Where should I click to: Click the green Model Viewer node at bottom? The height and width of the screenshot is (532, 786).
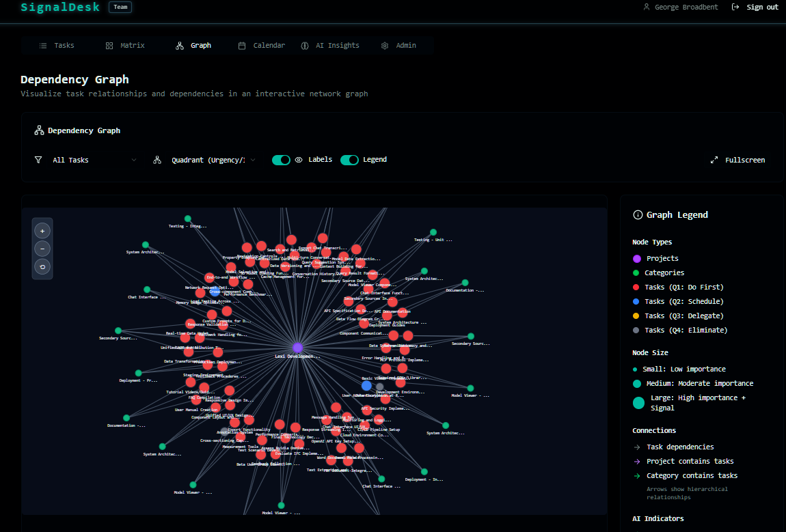coord(281,505)
